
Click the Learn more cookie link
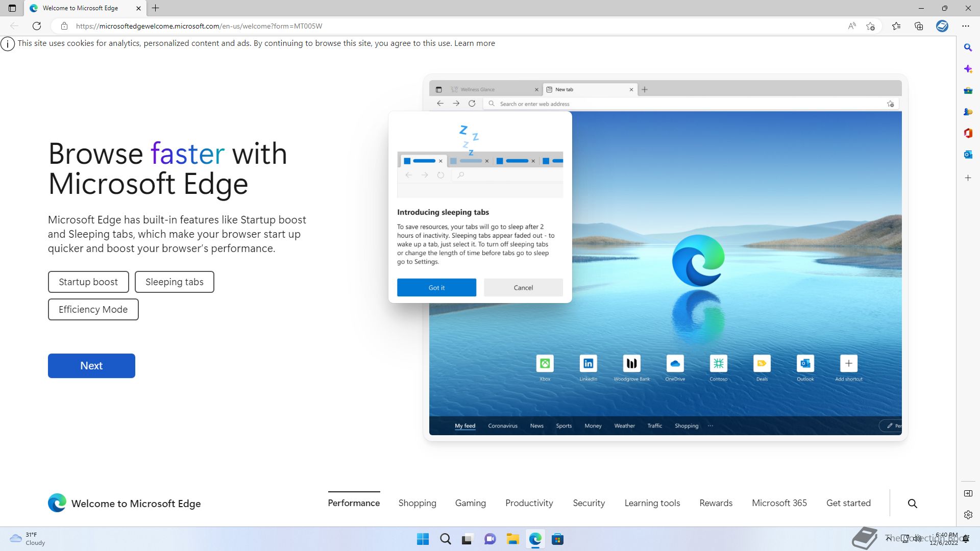(x=475, y=43)
